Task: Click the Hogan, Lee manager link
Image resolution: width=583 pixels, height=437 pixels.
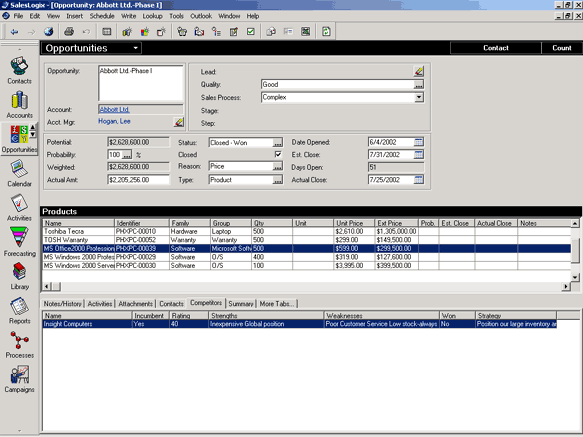Action: (x=114, y=121)
